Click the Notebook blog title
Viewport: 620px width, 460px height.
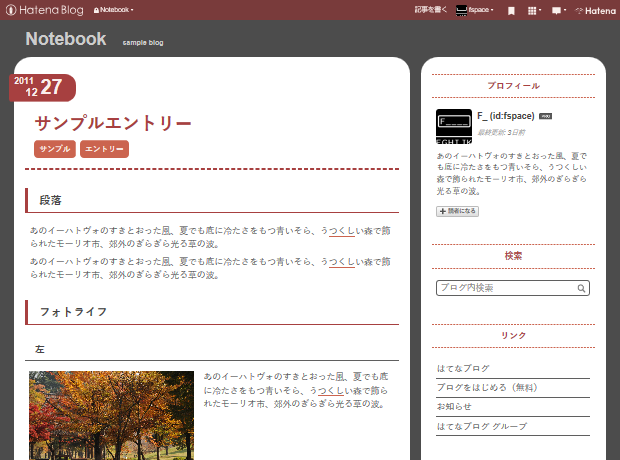[x=66, y=39]
